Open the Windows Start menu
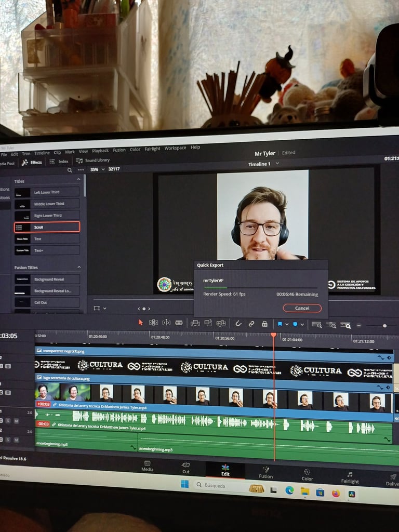Viewport: 399px width, 532px height. (185, 484)
